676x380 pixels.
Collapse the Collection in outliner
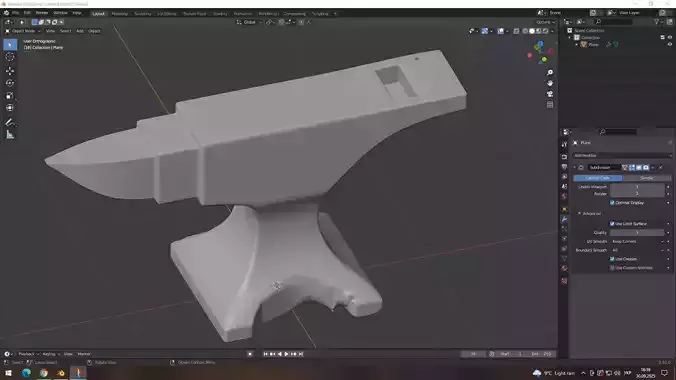point(570,38)
